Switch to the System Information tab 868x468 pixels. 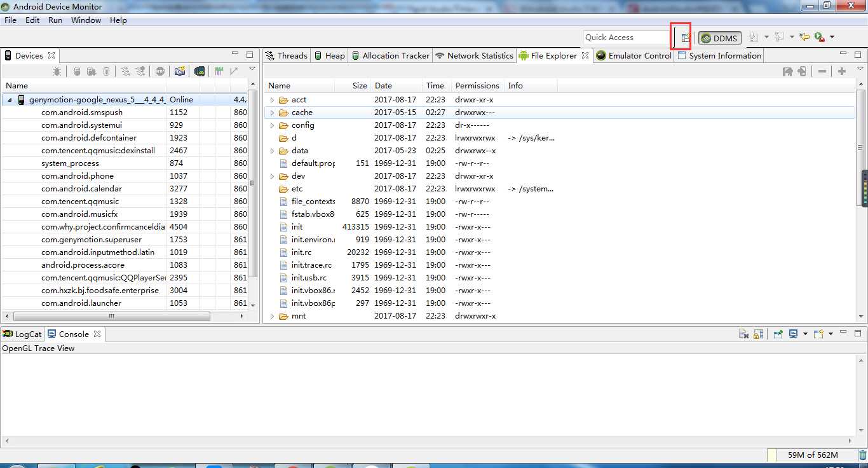coord(719,56)
